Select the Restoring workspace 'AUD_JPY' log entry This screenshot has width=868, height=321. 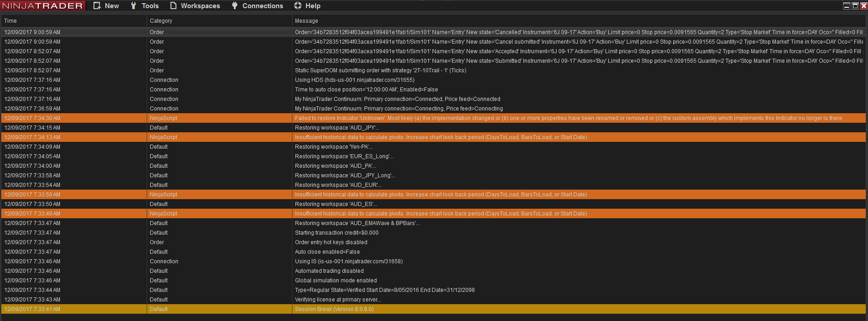337,128
